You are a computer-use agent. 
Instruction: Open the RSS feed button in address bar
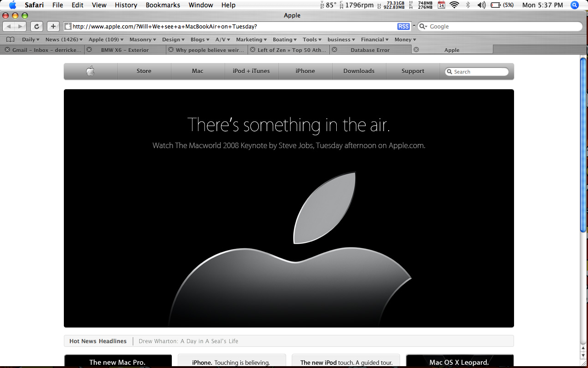pos(403,27)
